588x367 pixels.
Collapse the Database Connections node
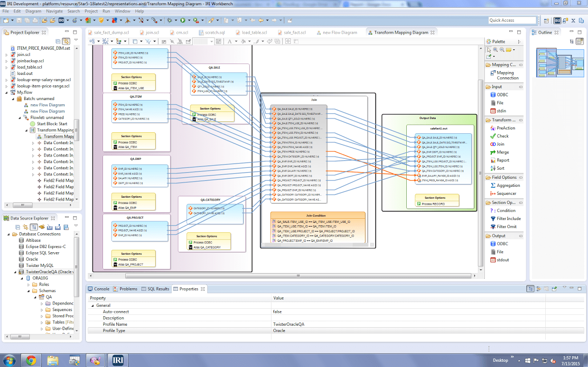9,234
